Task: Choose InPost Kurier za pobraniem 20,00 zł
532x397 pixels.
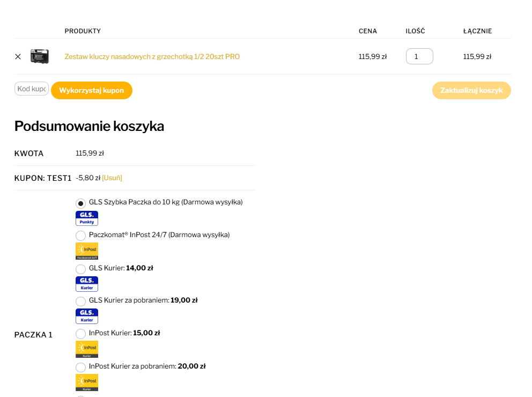Action: tap(80, 367)
